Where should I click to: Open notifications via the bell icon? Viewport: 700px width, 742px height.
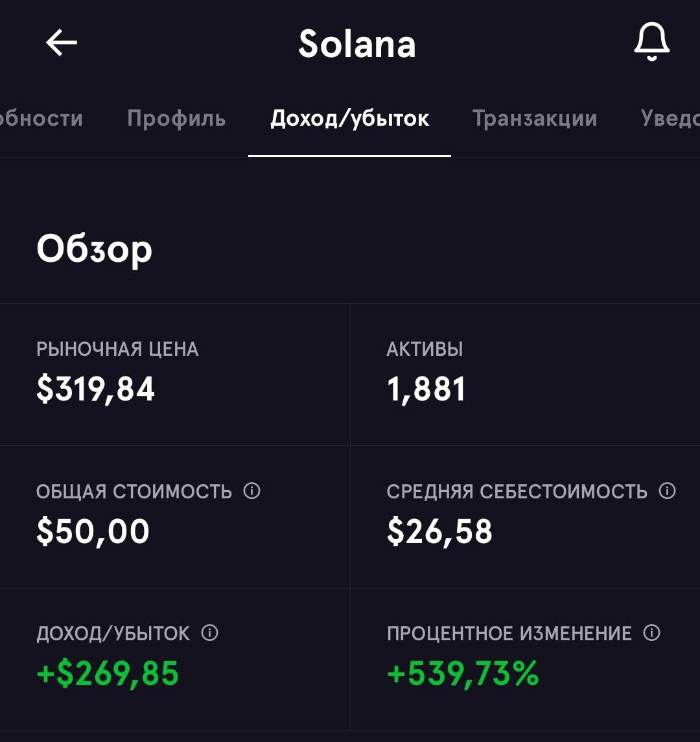coord(652,41)
